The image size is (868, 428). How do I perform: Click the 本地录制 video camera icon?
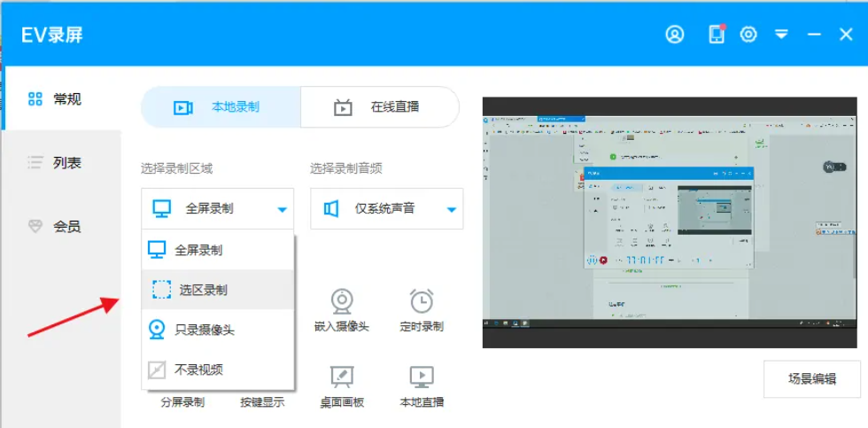183,107
